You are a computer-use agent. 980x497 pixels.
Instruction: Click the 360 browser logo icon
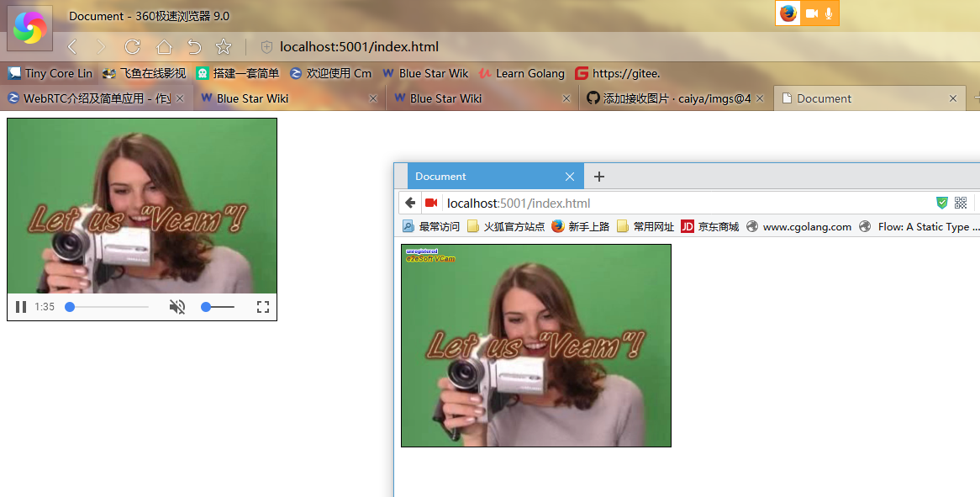[x=29, y=28]
